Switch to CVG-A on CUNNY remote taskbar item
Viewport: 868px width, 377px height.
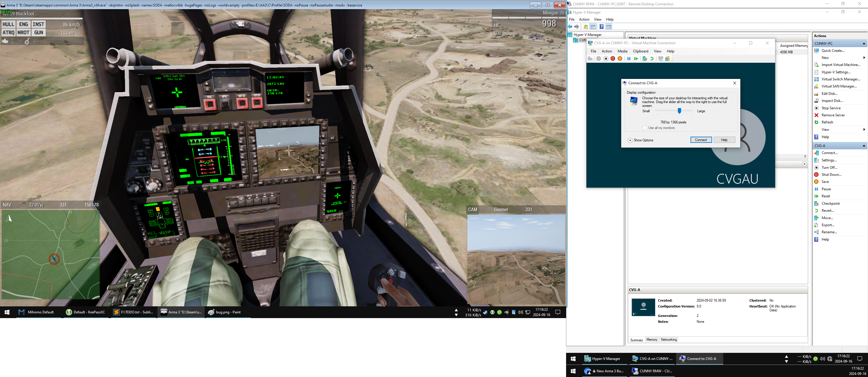[x=652, y=358]
